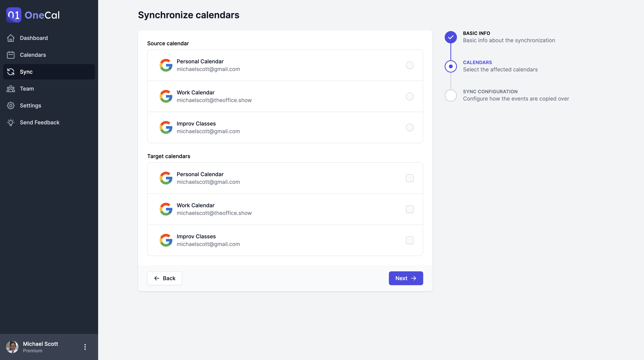Image resolution: width=644 pixels, height=360 pixels.
Task: Select Improv Classes as source
Action: pyautogui.click(x=410, y=127)
